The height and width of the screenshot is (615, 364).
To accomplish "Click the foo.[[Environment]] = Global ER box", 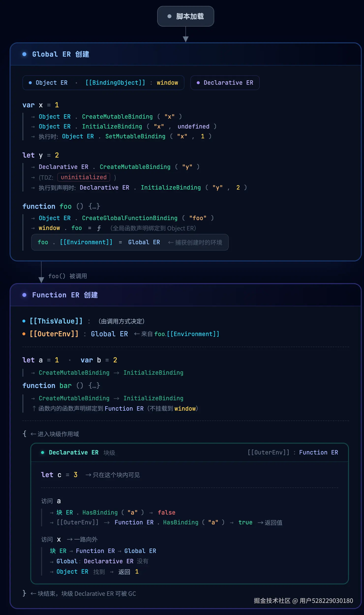I will [x=130, y=242].
